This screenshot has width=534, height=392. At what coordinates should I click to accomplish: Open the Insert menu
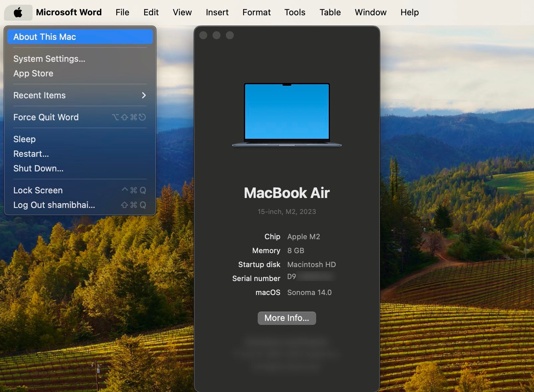click(x=217, y=12)
